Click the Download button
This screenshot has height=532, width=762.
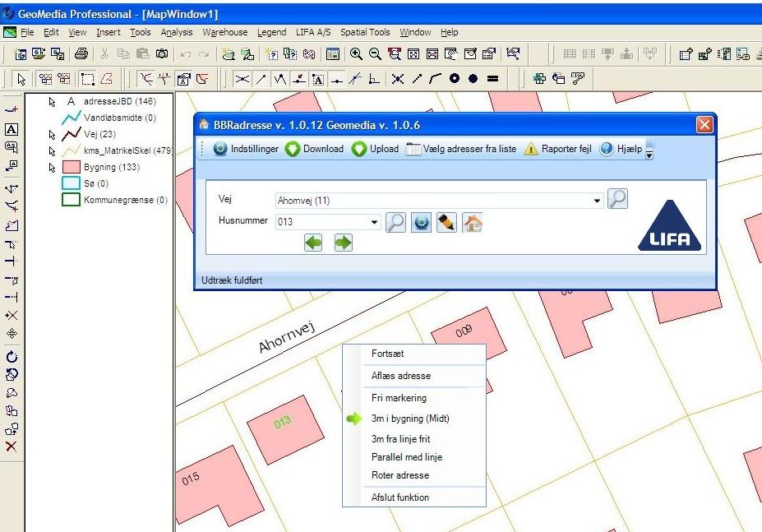click(x=315, y=149)
